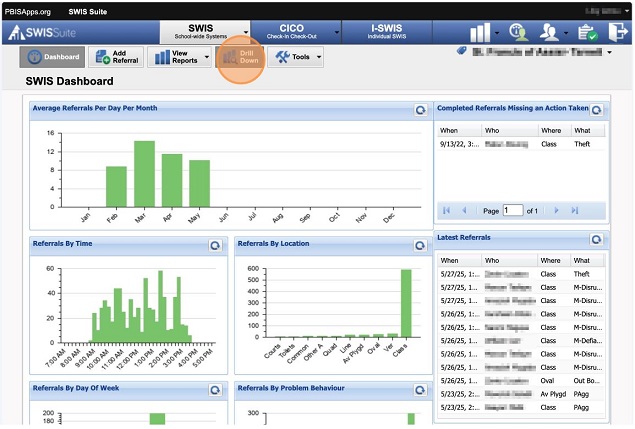Screen dimensions: 635x429
Task: Click the Add Referral document plus icon
Action: coord(103,57)
